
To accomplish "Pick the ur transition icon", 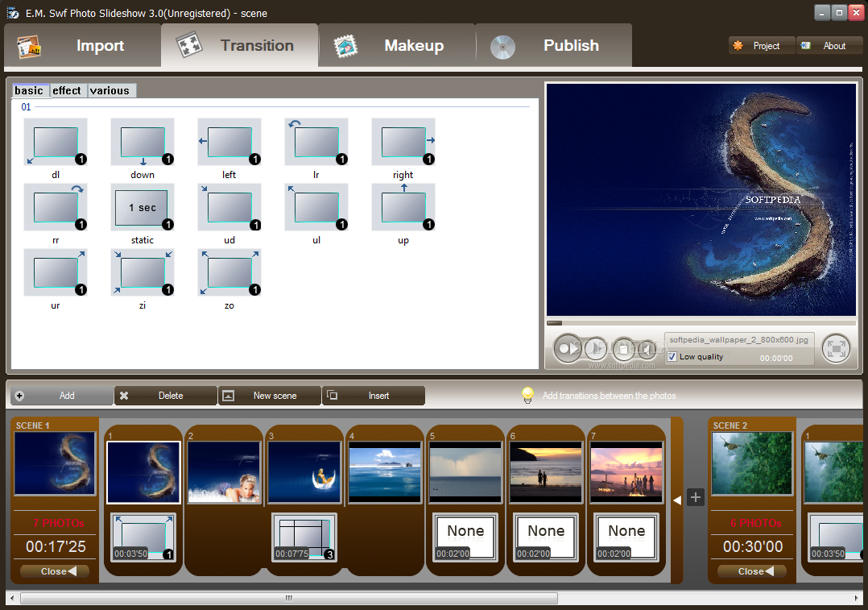I will click(x=56, y=272).
